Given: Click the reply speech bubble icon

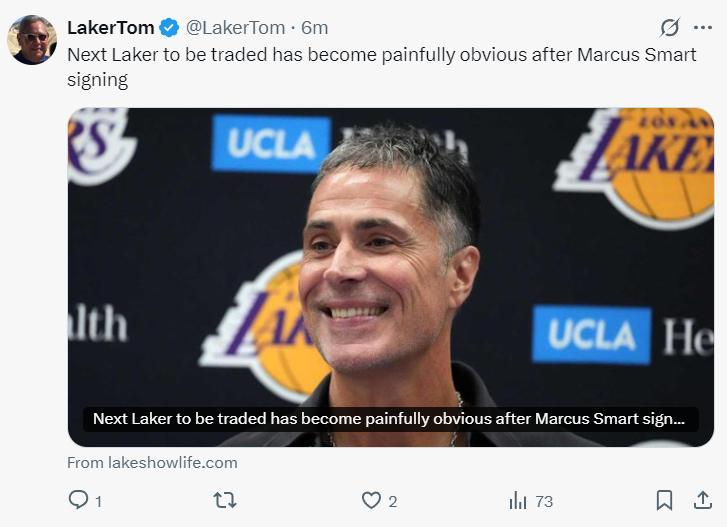Looking at the screenshot, I should tap(78, 500).
